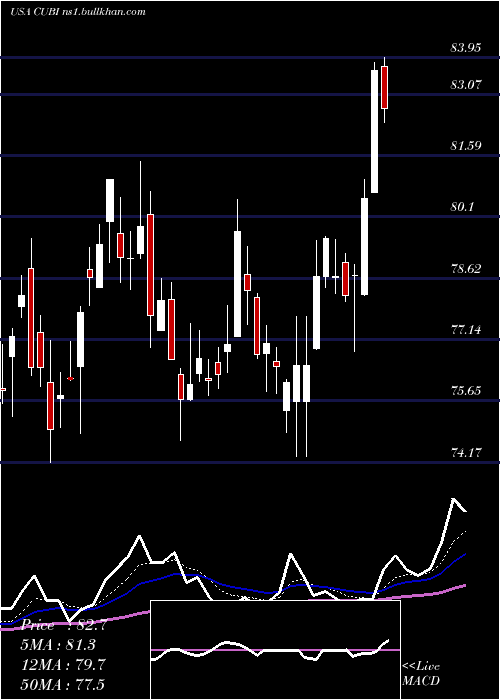Click the 50MA : 77.5 value
This screenshot has width=500, height=700.
coord(63,684)
